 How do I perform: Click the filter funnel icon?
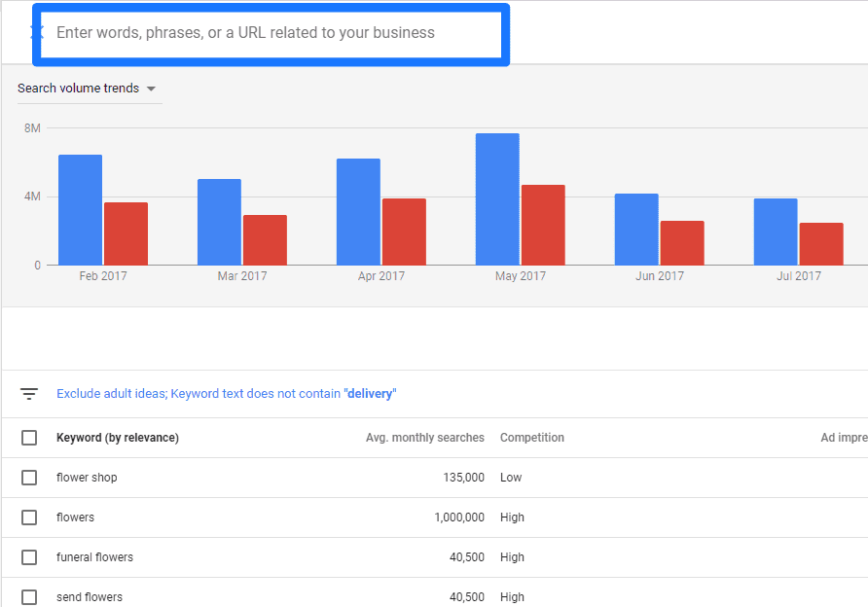click(x=29, y=394)
